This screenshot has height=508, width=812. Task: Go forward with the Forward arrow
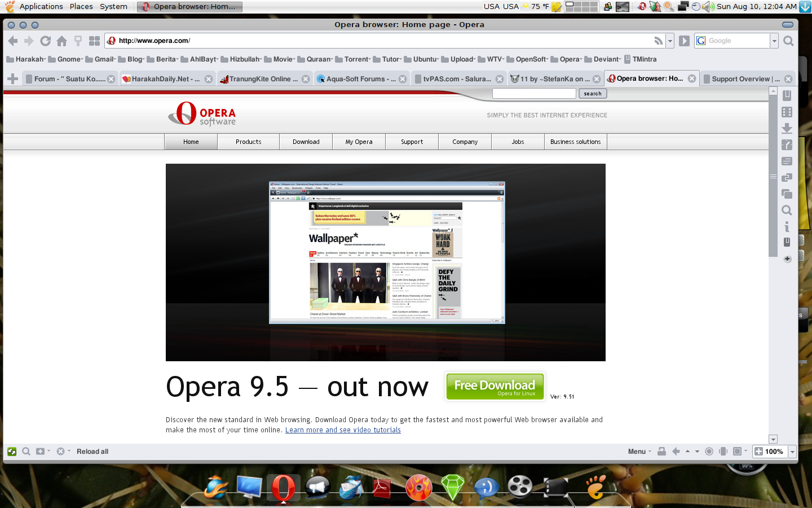[x=29, y=41]
